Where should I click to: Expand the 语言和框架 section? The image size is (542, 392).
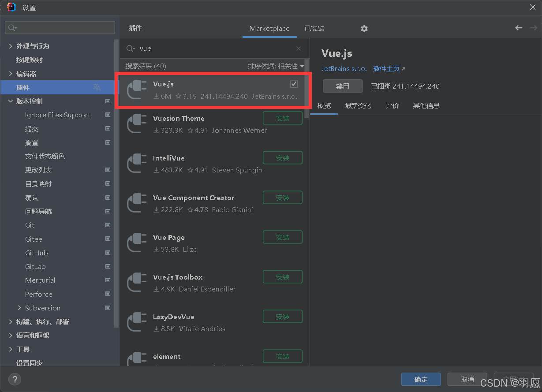(11, 335)
